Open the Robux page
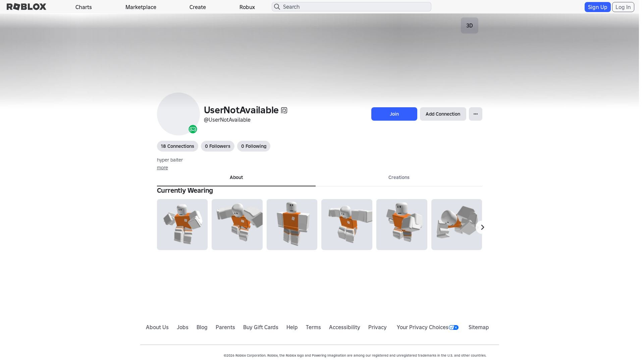The height and width of the screenshot is (362, 644). click(247, 7)
